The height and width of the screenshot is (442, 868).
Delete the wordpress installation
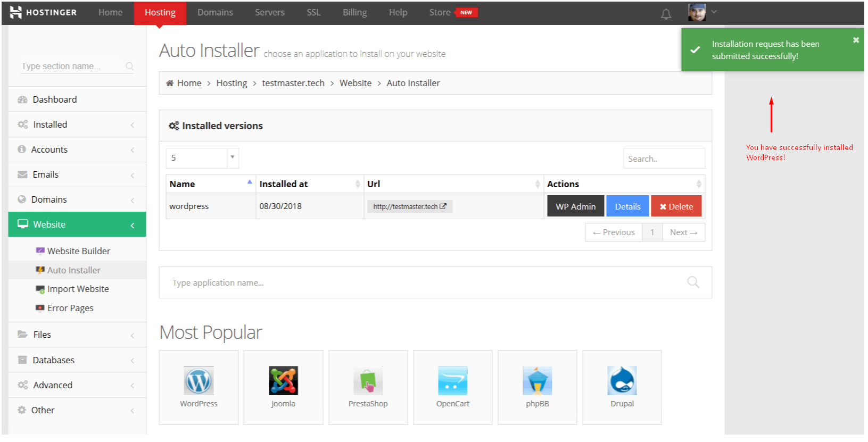click(x=676, y=206)
